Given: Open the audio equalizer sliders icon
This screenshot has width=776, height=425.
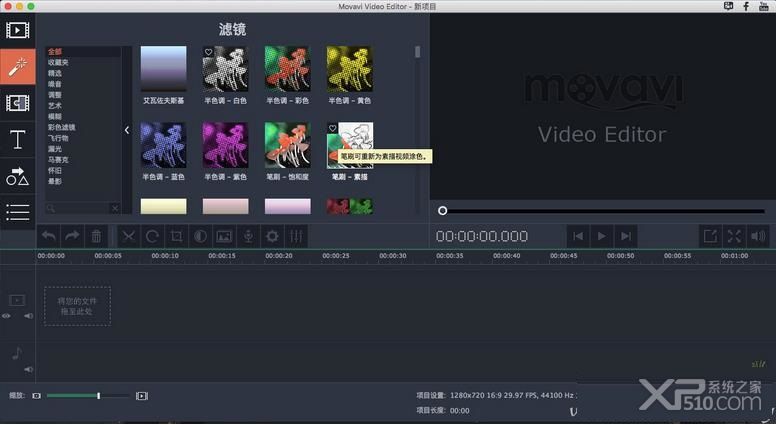Looking at the screenshot, I should 296,236.
